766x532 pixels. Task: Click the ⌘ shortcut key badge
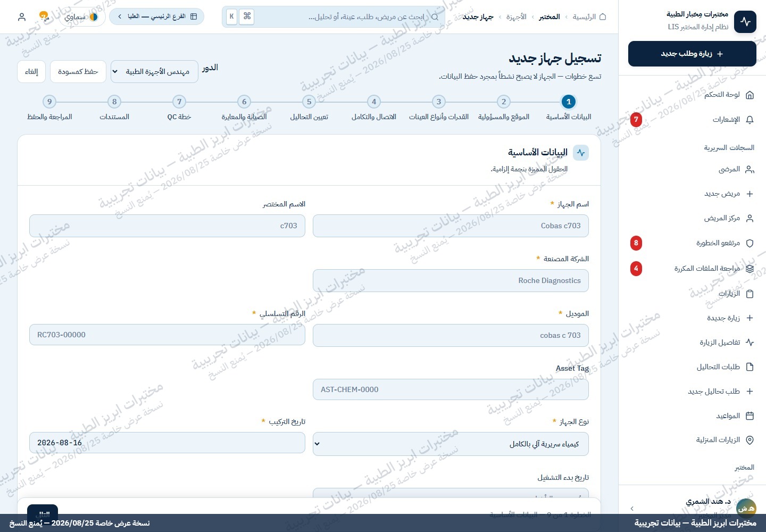pos(247,16)
